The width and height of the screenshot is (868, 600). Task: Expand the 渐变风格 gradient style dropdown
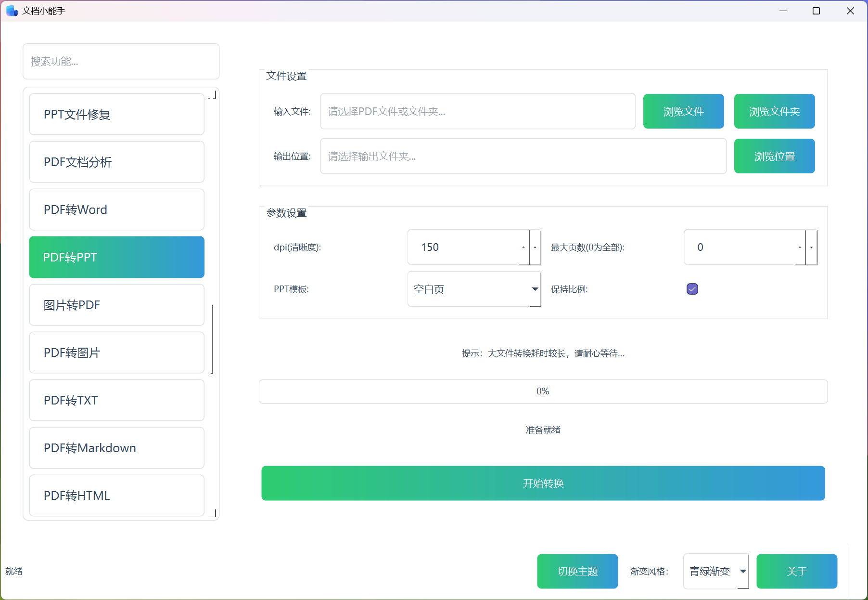716,571
